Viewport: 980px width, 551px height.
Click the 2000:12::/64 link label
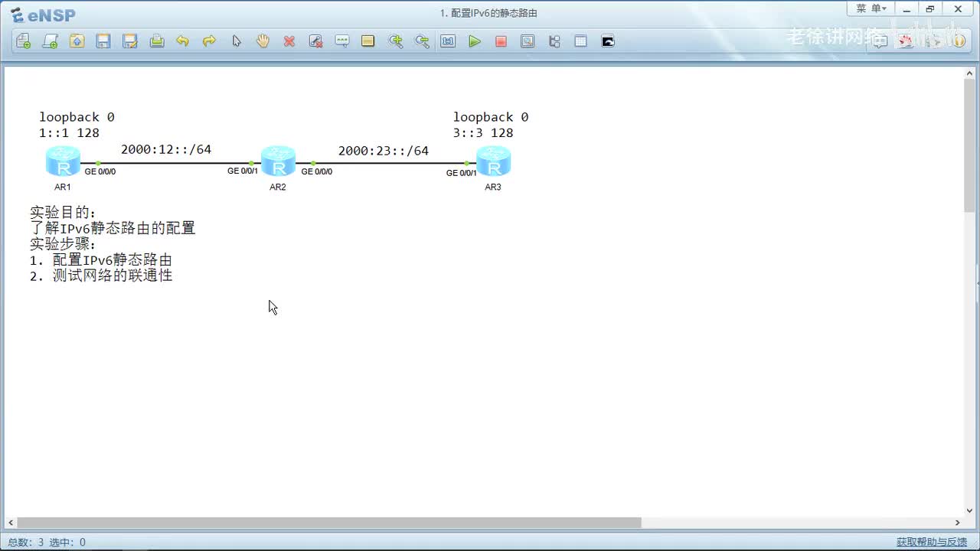coord(166,150)
